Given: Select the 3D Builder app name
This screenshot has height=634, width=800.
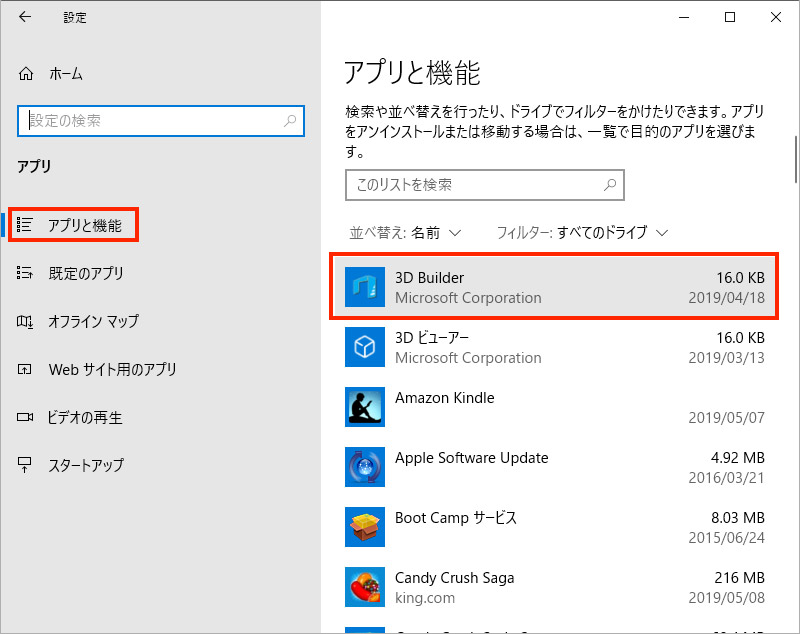Looking at the screenshot, I should pos(430,277).
